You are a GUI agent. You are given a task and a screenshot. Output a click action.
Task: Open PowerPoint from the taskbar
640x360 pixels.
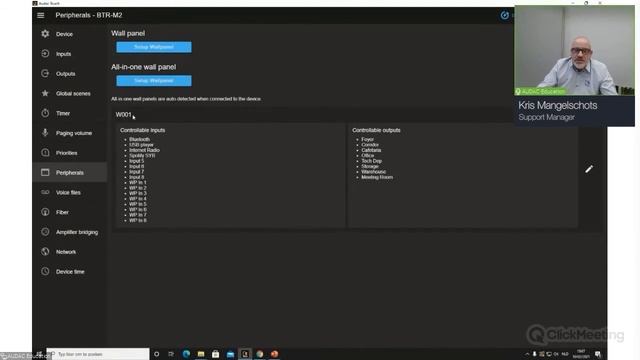pyautogui.click(x=274, y=354)
